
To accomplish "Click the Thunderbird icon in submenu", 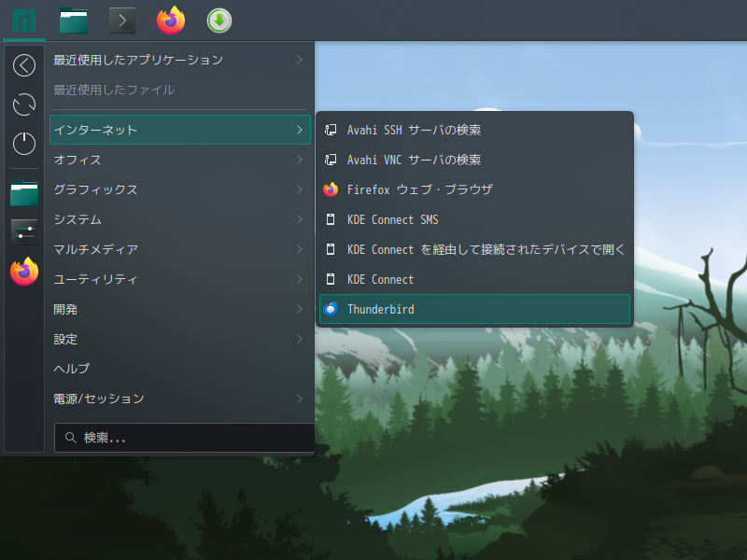I will click(x=331, y=309).
